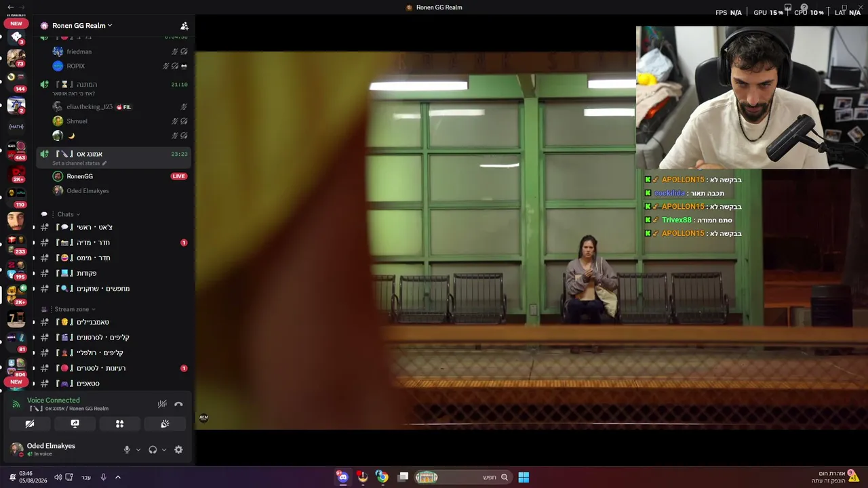
Task: Open the server folder with 233 badge
Action: tap(16, 243)
